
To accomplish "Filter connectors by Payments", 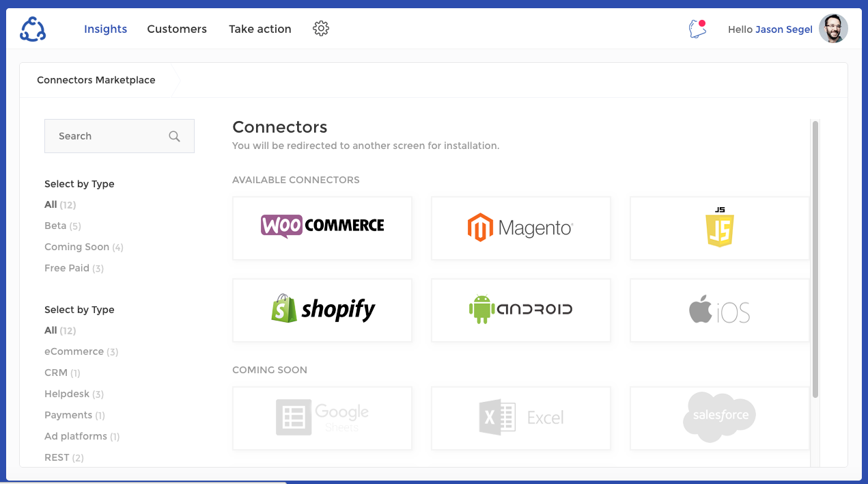I will coord(74,415).
